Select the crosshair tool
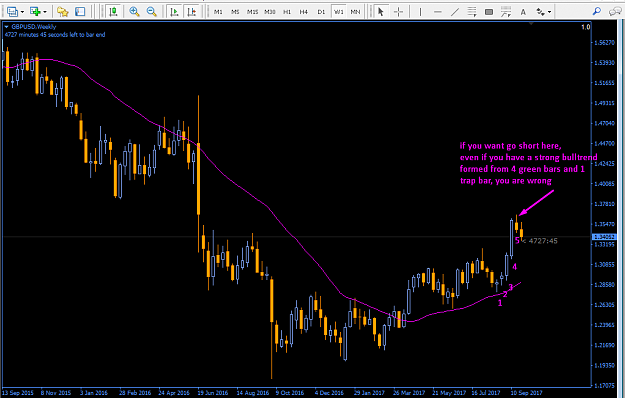The image size is (625, 398). coord(398,12)
